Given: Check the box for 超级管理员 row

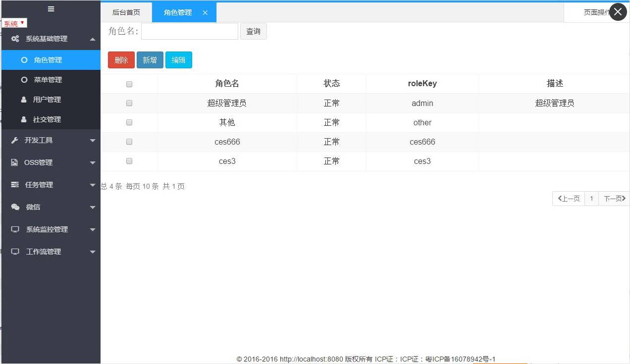Looking at the screenshot, I should coord(129,103).
